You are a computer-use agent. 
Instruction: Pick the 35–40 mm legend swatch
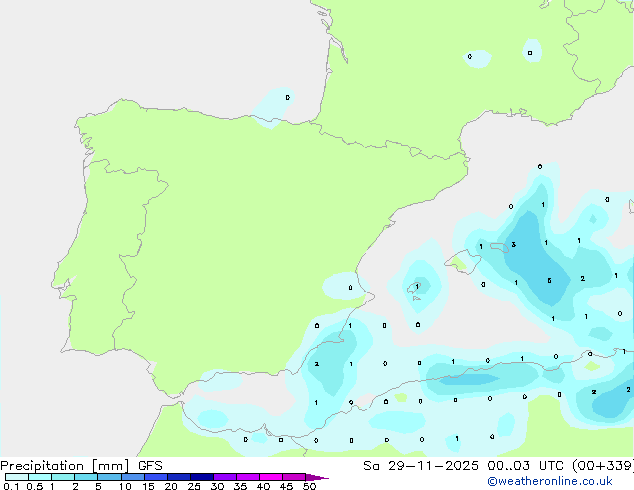[x=248, y=477]
